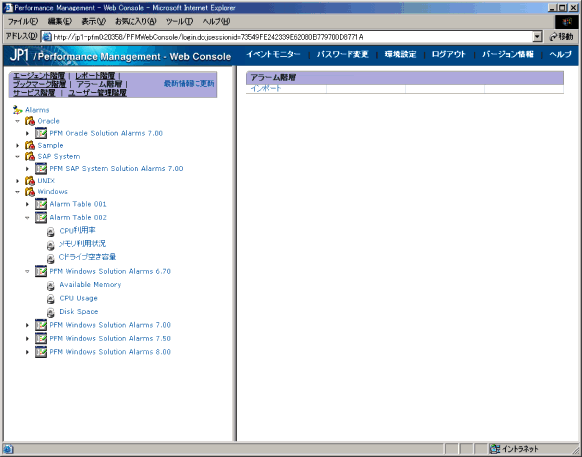Switch to エージェント階層 tab
The height and width of the screenshot is (457, 582).
(39, 76)
